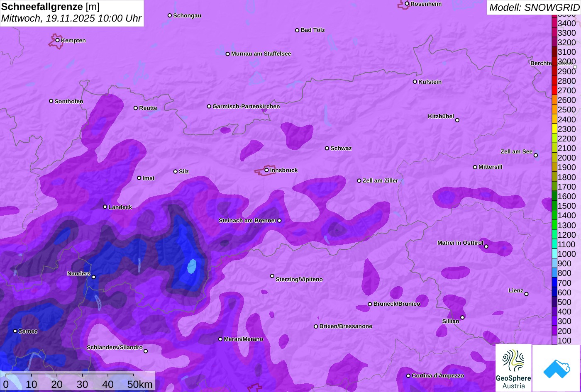This screenshot has width=581, height=392.
Task: Click the 'Rosenheim' city label
Action: tap(426, 4)
